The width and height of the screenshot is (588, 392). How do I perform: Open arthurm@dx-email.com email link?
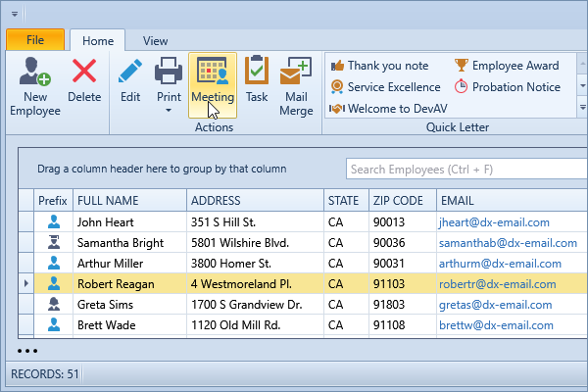pos(500,264)
